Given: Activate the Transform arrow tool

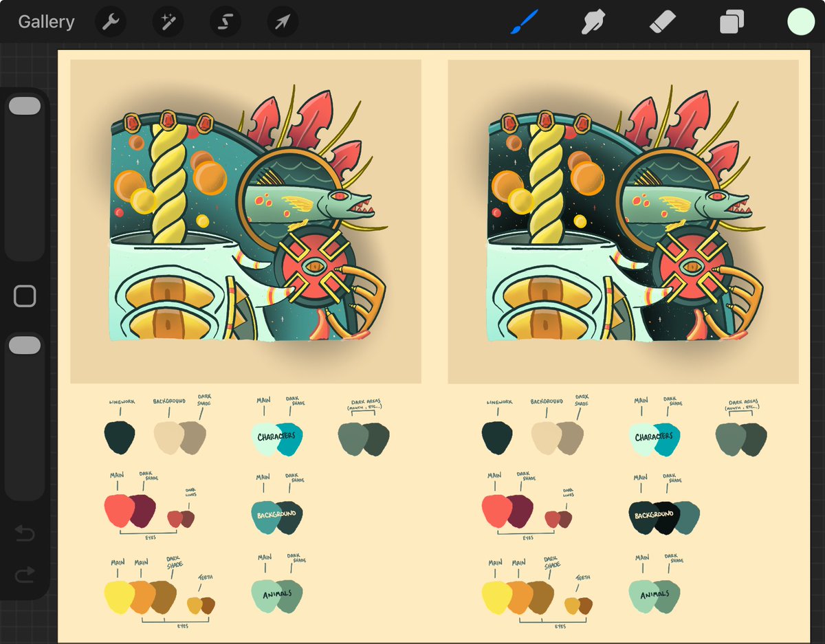Looking at the screenshot, I should tap(283, 22).
